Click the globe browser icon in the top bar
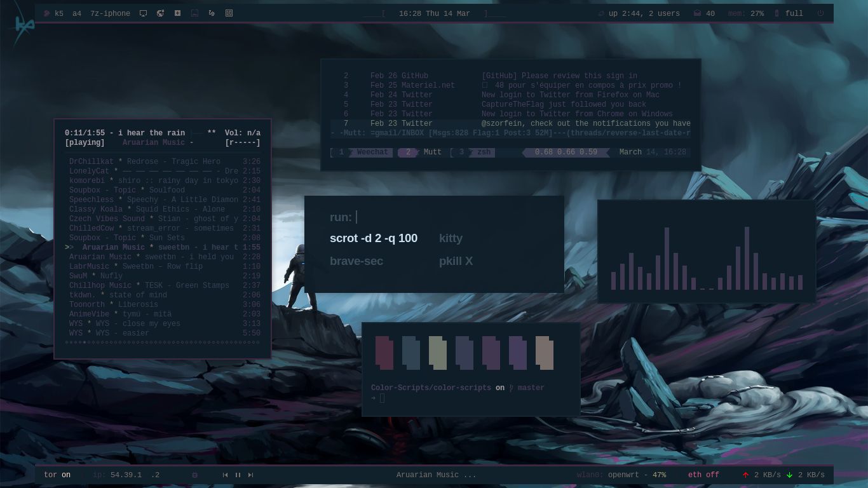Viewport: 868px width, 488px height. [x=161, y=13]
